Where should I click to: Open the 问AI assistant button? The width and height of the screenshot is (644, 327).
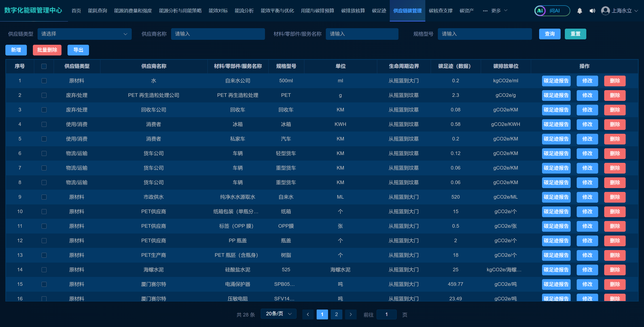point(552,11)
